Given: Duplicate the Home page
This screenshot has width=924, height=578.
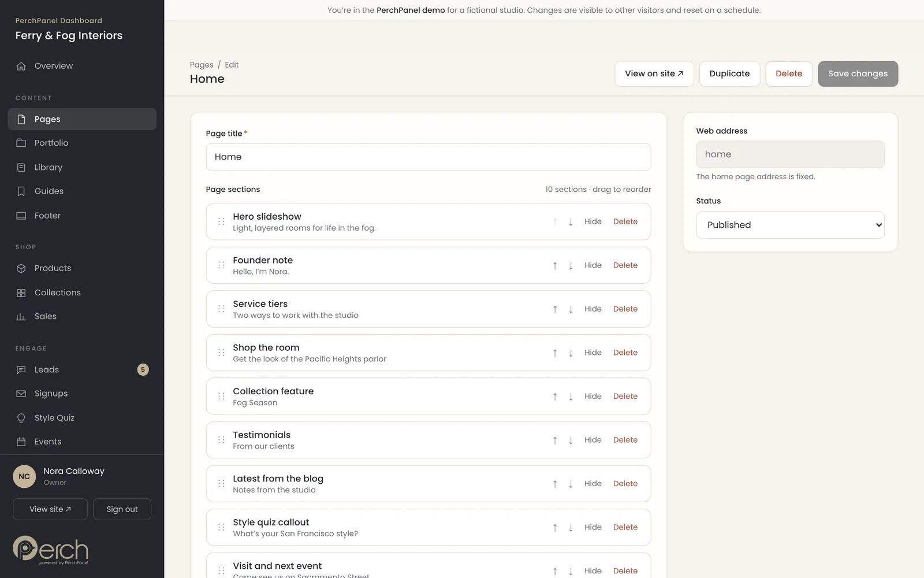Looking at the screenshot, I should pos(729,74).
